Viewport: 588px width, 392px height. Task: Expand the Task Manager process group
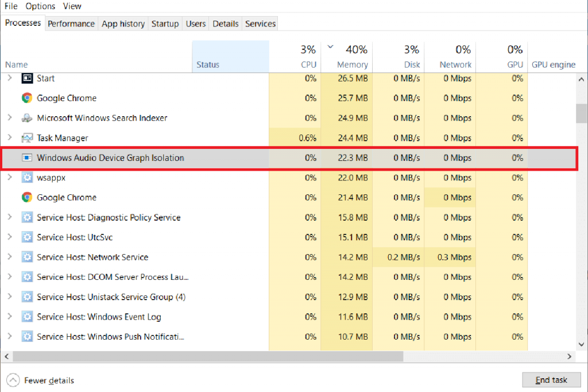10,137
